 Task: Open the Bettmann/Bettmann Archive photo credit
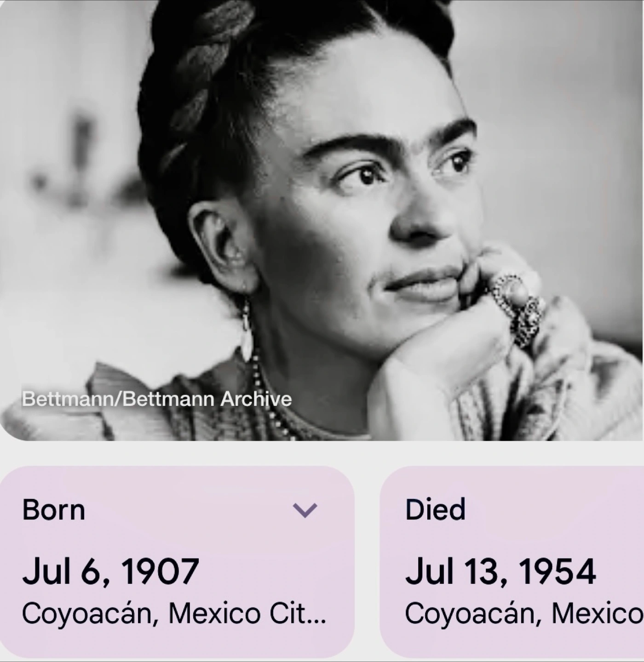click(x=156, y=399)
